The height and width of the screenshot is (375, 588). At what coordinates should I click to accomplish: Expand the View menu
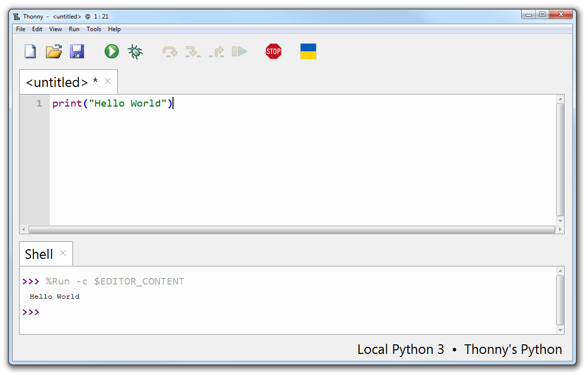tap(55, 29)
